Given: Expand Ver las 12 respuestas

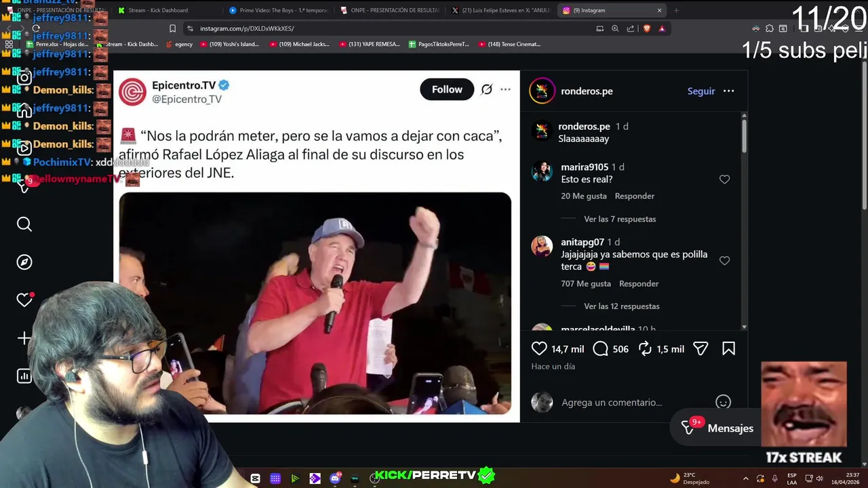Looking at the screenshot, I should coord(622,306).
